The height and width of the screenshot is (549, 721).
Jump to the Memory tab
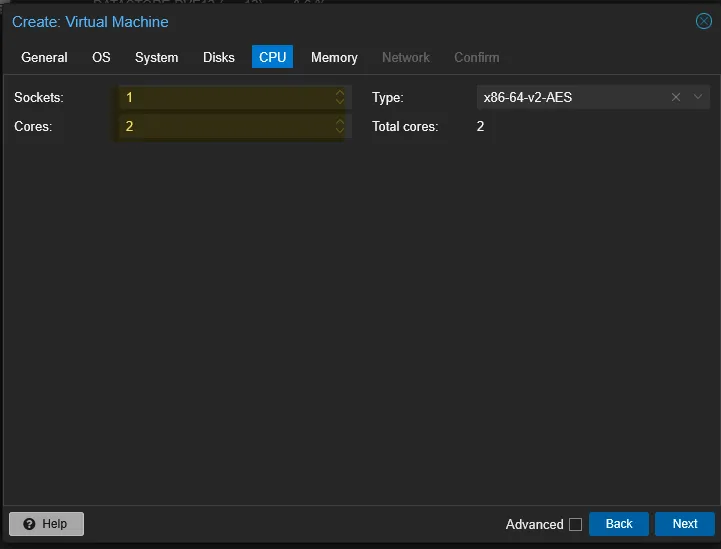coord(334,57)
